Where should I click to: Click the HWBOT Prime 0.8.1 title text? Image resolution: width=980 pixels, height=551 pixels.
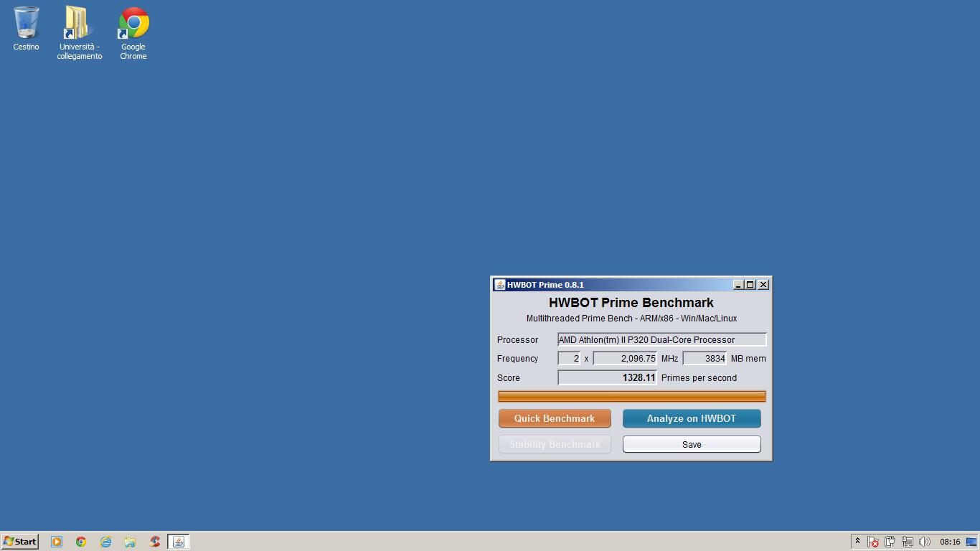click(545, 285)
